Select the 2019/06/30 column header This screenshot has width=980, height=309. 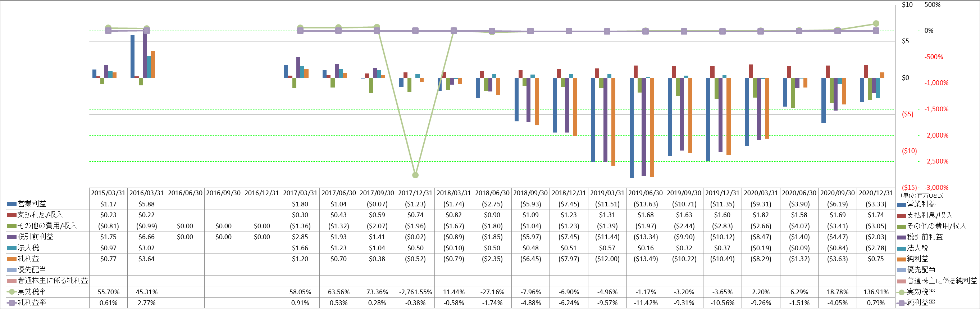coord(646,193)
